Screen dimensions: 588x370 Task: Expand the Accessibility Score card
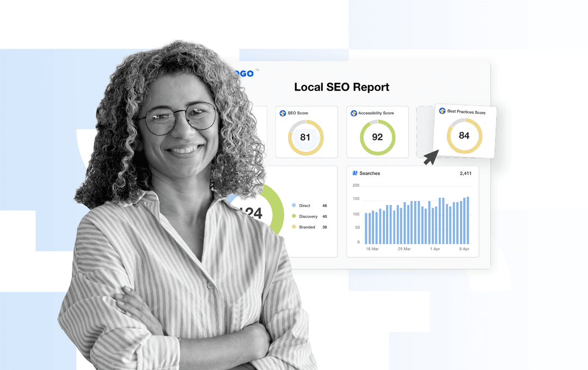click(377, 131)
